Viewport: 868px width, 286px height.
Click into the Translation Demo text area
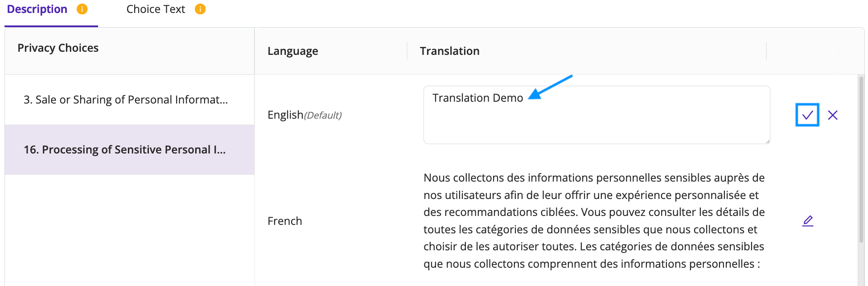point(596,115)
